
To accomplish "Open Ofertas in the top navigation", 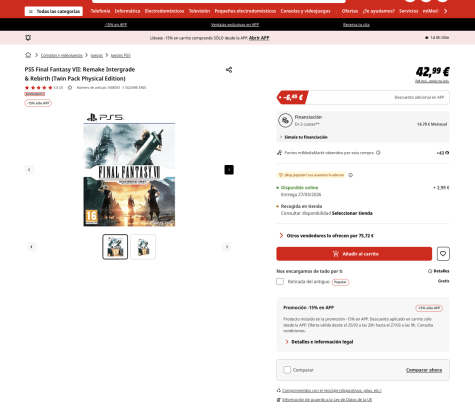I will 350,11.
